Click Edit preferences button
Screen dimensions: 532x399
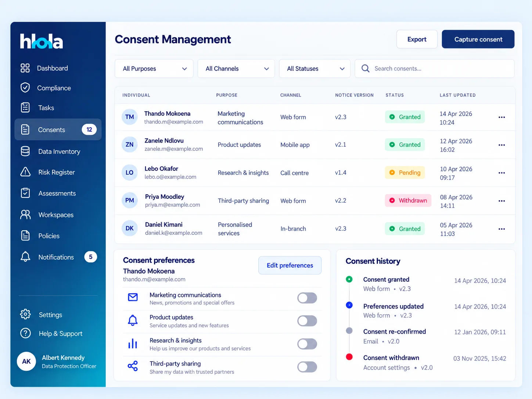290,265
